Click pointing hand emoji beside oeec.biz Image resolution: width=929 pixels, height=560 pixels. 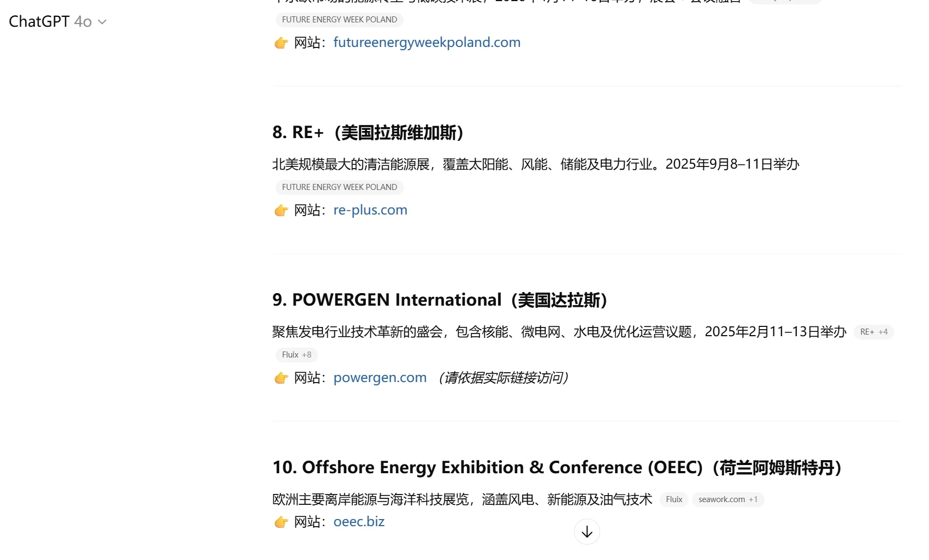click(x=281, y=522)
